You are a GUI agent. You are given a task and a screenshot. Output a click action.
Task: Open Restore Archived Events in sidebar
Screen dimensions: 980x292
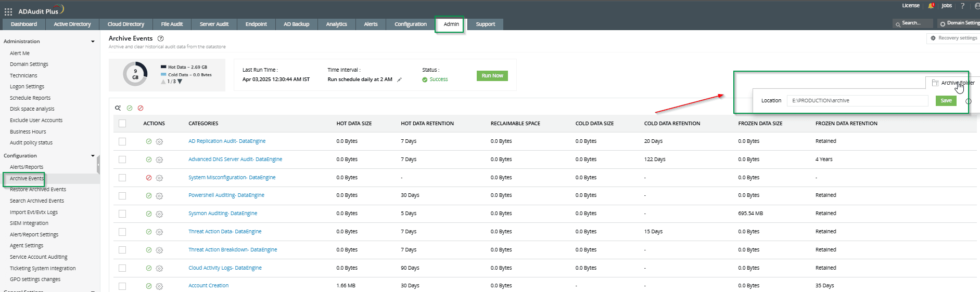(38, 190)
